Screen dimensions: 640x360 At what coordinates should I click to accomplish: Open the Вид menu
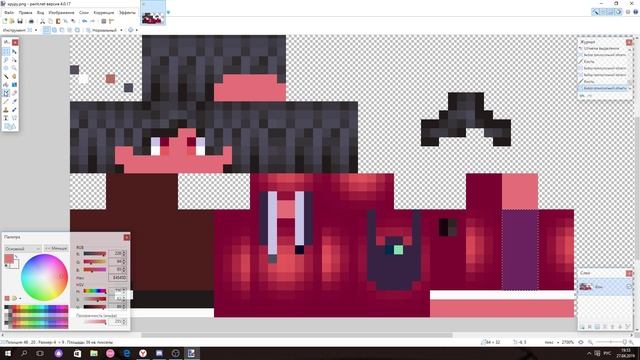tap(40, 13)
